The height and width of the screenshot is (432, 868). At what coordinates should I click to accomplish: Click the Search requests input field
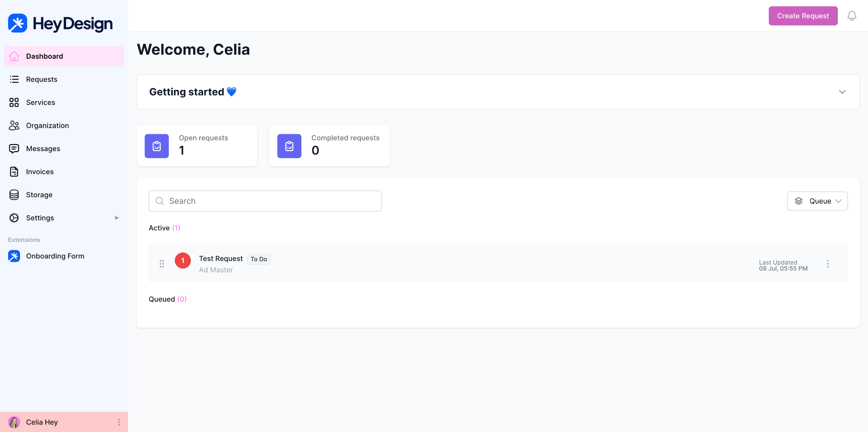(x=265, y=201)
